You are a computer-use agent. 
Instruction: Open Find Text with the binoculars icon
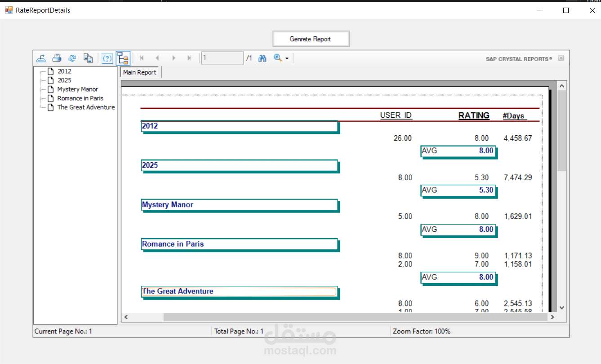[x=263, y=58]
